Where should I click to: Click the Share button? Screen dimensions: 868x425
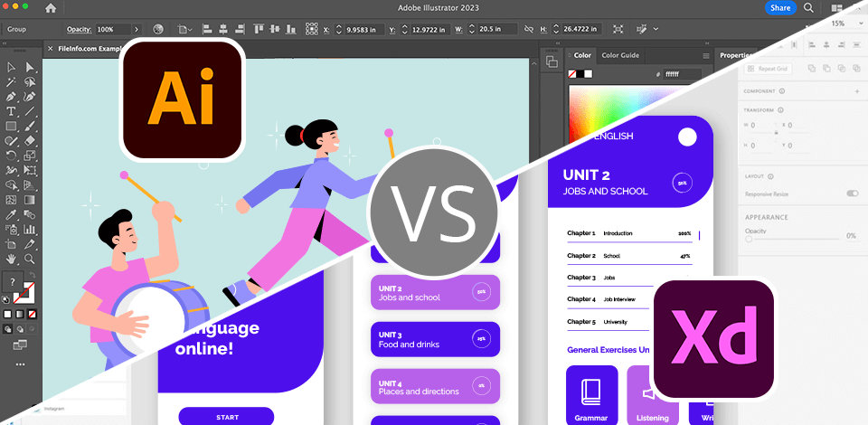(x=780, y=8)
